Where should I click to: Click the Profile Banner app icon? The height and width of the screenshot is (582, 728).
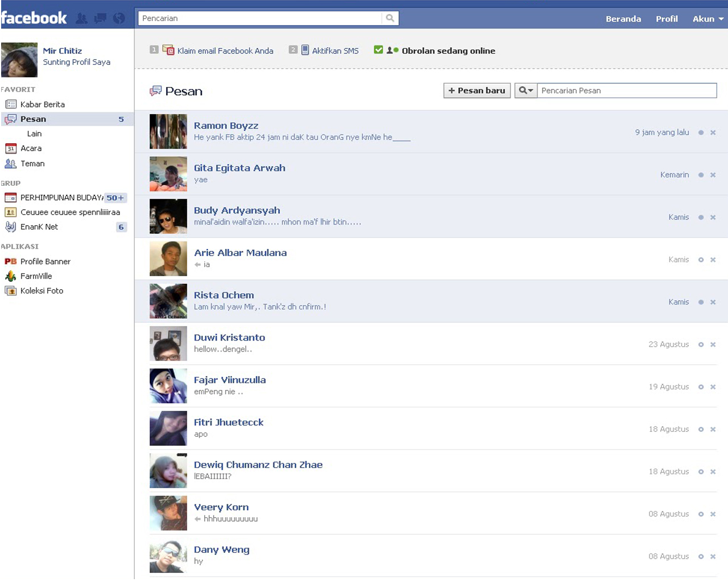11,261
